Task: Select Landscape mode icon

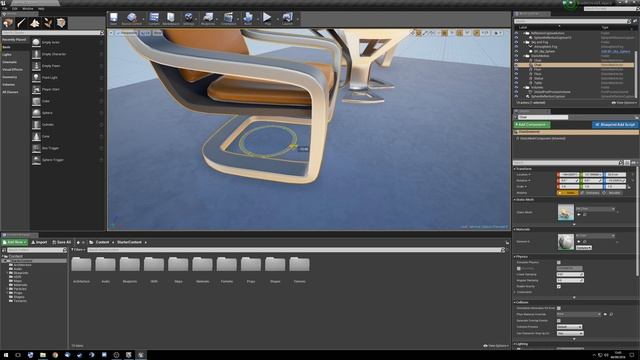Action: (x=35, y=23)
